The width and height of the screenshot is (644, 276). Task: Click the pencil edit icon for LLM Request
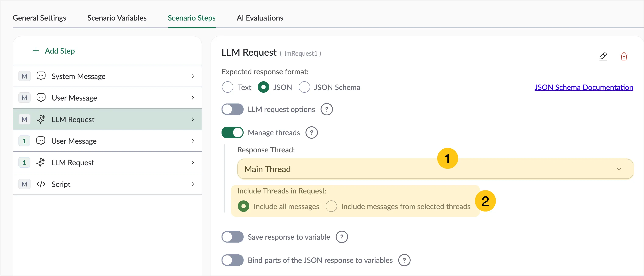point(603,56)
